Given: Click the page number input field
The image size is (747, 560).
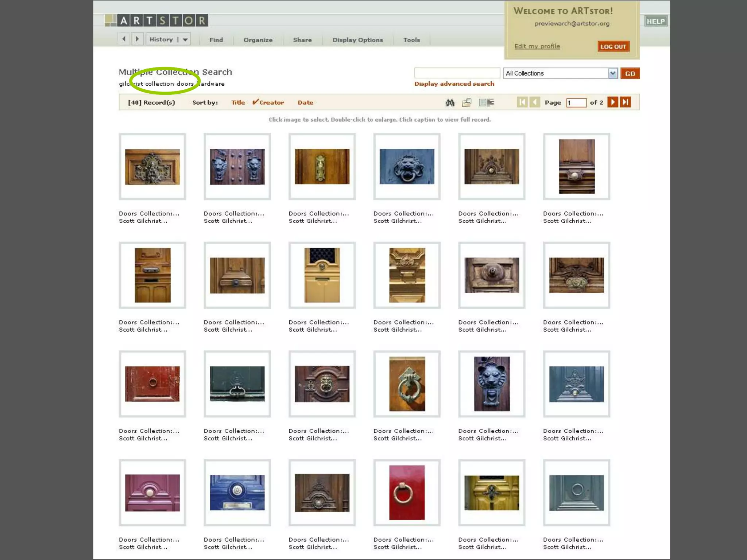Looking at the screenshot, I should click(576, 102).
